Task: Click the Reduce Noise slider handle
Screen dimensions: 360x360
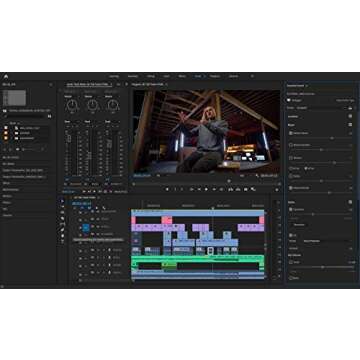Action: [x=332, y=138]
